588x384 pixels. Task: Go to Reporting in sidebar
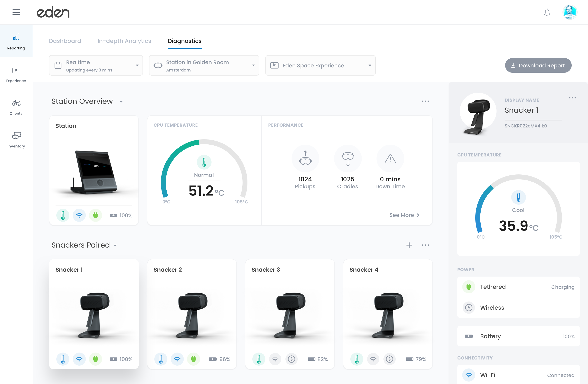click(x=16, y=41)
